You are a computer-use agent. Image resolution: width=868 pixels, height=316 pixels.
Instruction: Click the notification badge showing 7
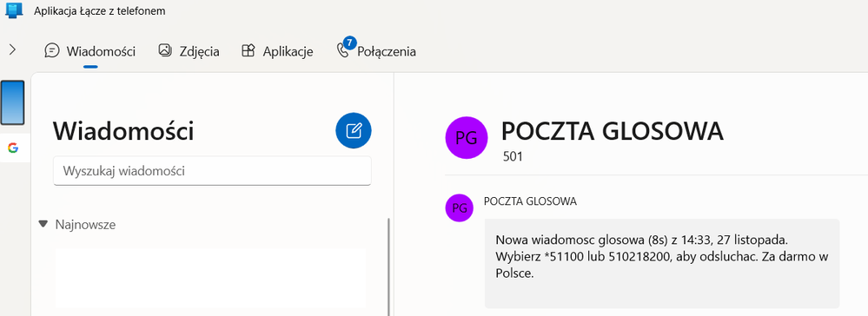coord(349,43)
